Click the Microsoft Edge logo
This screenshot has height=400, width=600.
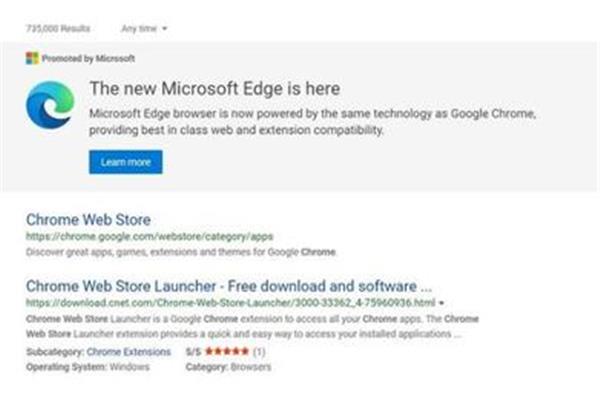(x=50, y=105)
